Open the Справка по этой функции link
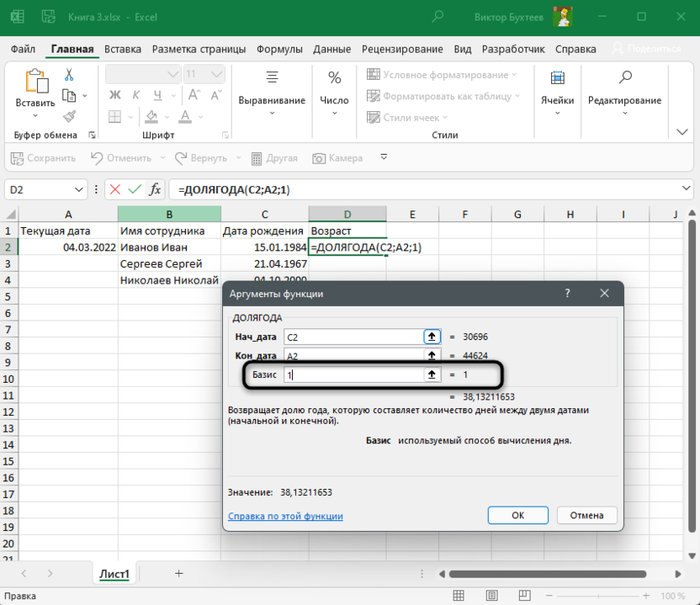The height and width of the screenshot is (605, 700). pyautogui.click(x=285, y=516)
